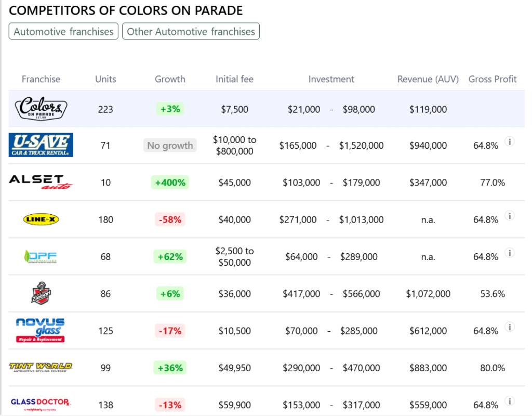Click the Initial fee column header
Image resolution: width=532 pixels, height=416 pixels.
coord(234,79)
